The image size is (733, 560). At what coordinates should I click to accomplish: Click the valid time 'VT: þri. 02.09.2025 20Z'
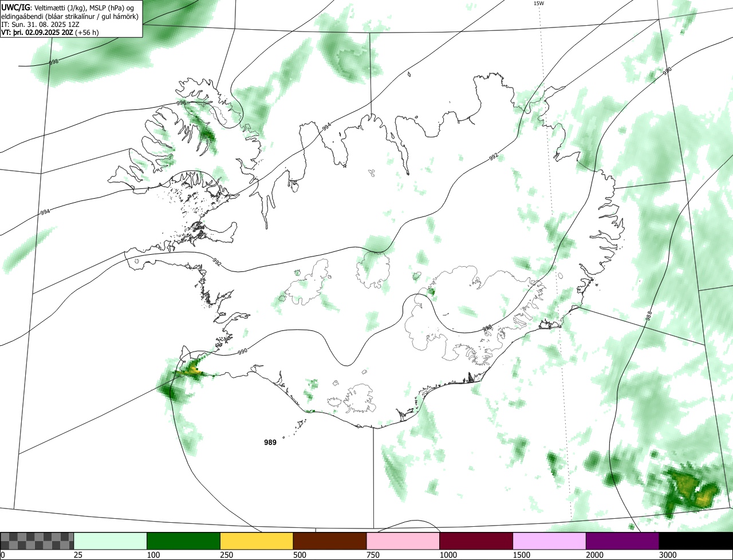point(37,33)
